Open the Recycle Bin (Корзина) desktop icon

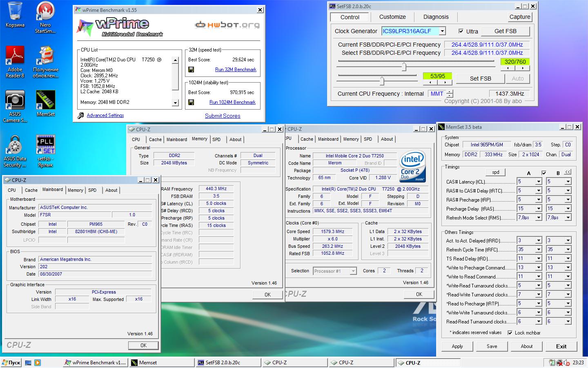[x=15, y=16]
